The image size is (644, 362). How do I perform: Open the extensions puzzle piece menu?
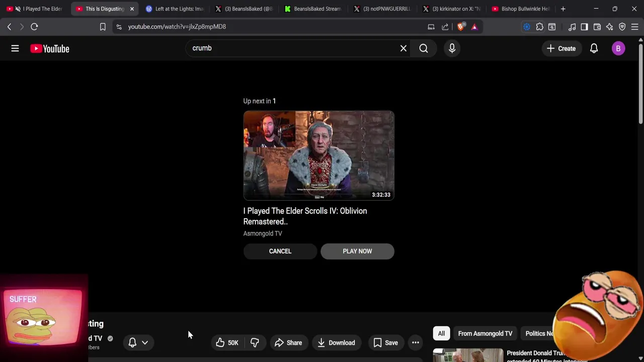(540, 27)
